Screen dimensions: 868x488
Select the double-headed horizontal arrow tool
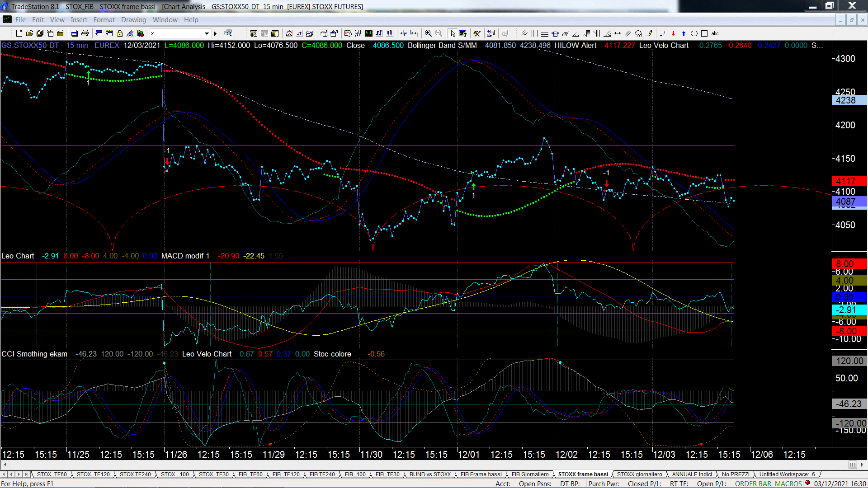point(618,33)
